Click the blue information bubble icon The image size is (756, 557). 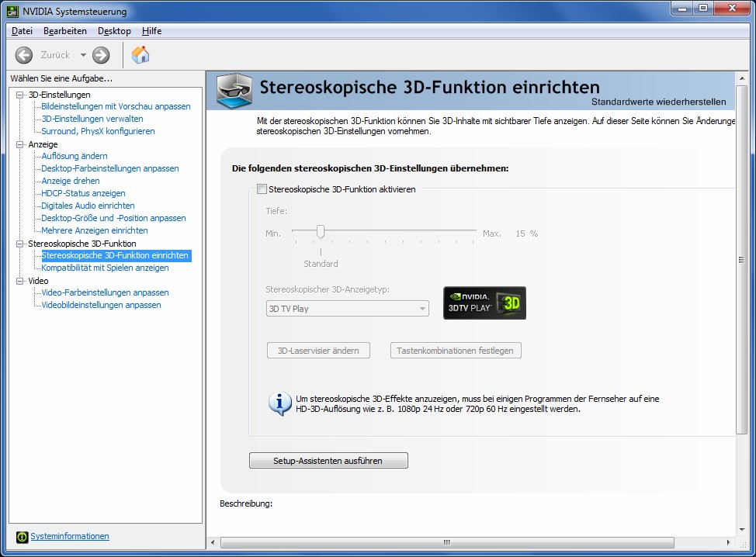click(279, 403)
